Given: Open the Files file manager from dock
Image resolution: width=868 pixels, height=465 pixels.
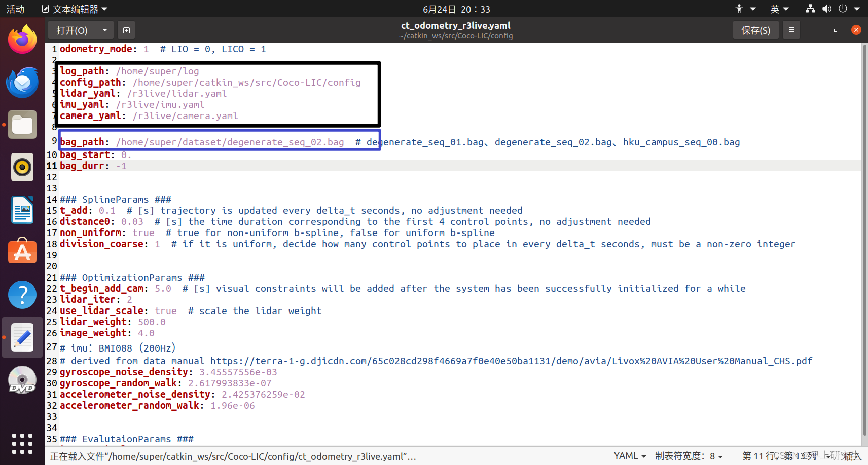Looking at the screenshot, I should coord(22,125).
